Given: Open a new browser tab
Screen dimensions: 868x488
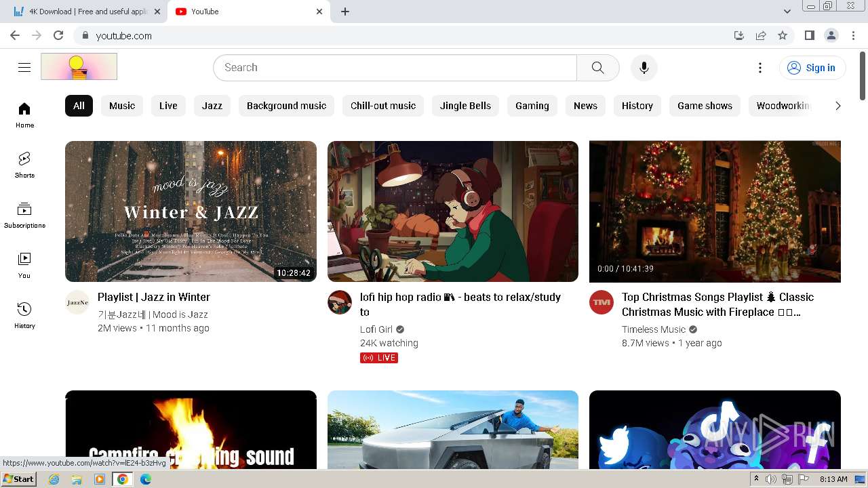Looking at the screenshot, I should pyautogui.click(x=345, y=12).
